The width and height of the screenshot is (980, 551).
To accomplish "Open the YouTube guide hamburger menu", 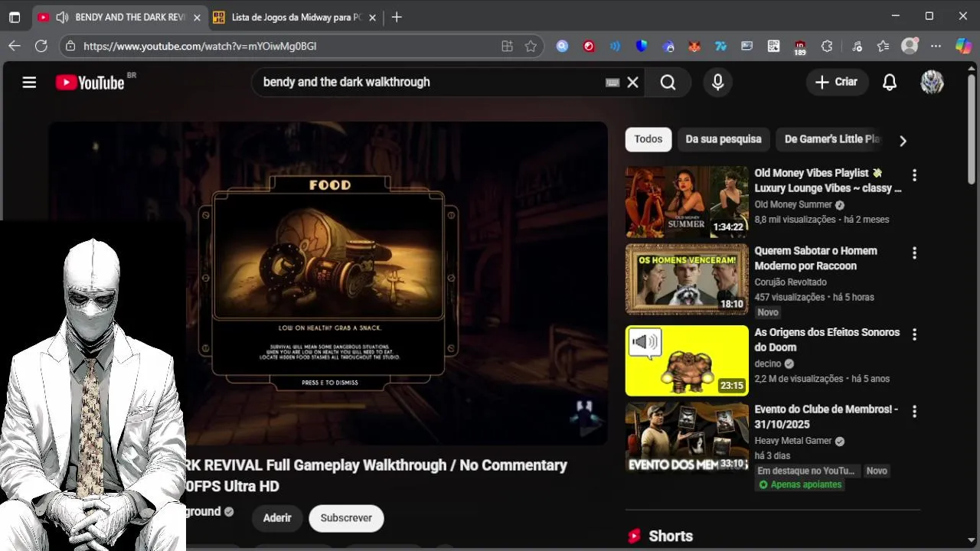I will [29, 82].
